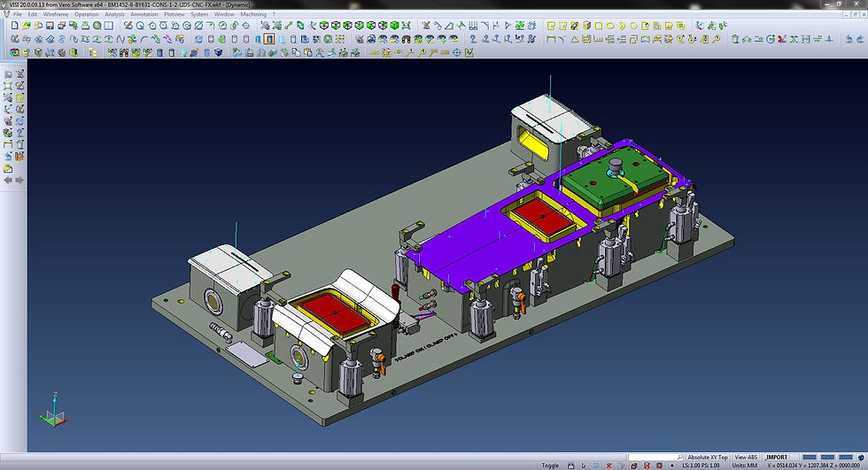Viewport: 868px width, 470px height.
Task: Click the blue undo arrow icon
Action: (849, 39)
